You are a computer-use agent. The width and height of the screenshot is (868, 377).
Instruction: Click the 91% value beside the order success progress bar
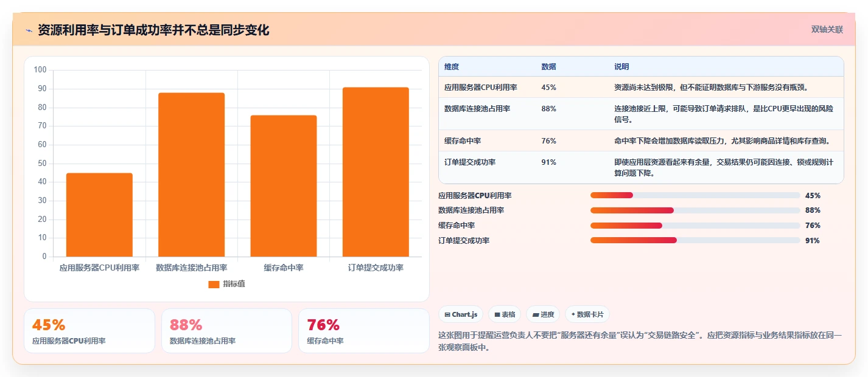pos(813,241)
